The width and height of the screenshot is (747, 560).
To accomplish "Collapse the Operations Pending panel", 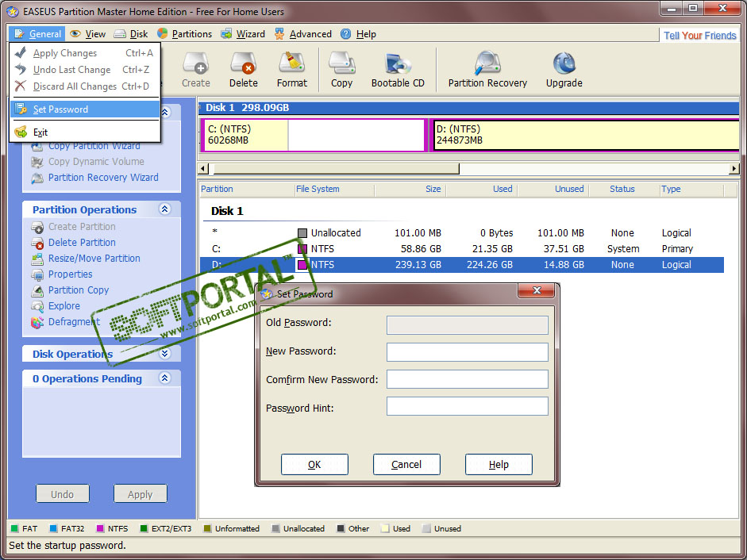I will [165, 378].
